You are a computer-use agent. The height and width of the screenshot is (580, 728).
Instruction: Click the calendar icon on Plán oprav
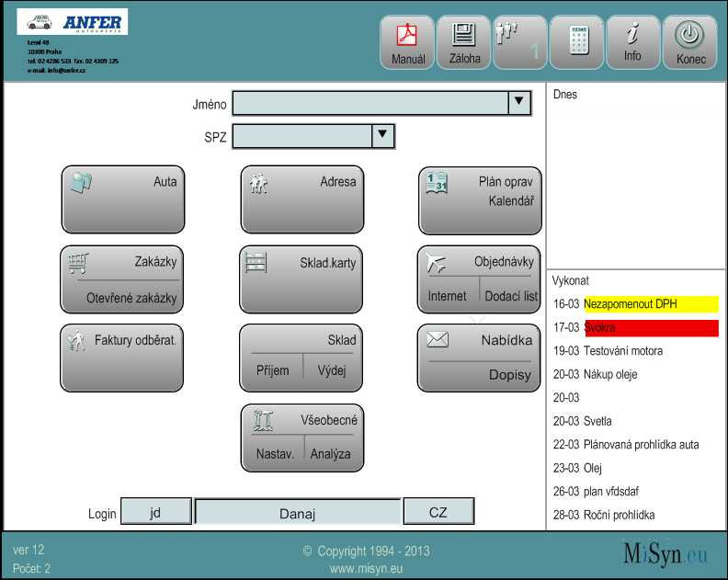click(437, 183)
